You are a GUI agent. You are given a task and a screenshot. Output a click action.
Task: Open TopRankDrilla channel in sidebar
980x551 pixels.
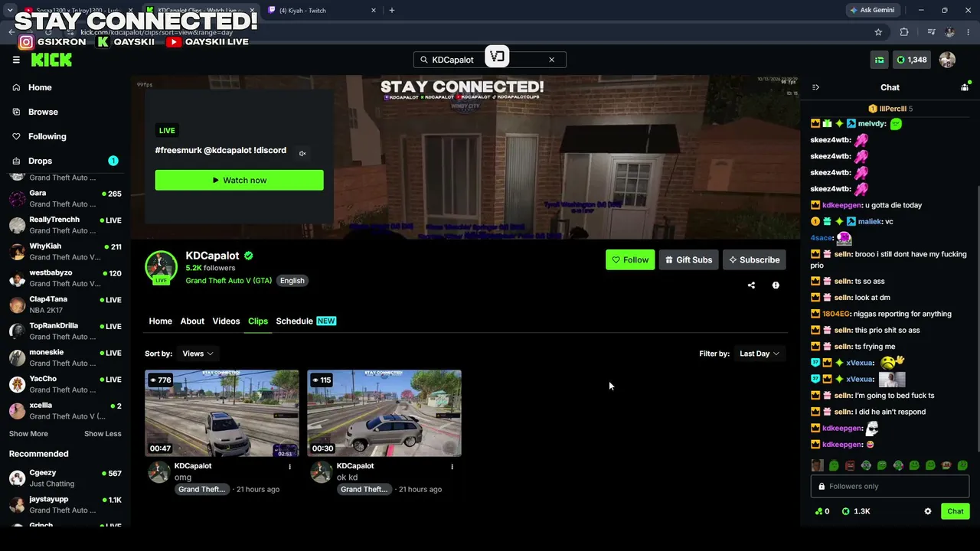click(65, 331)
